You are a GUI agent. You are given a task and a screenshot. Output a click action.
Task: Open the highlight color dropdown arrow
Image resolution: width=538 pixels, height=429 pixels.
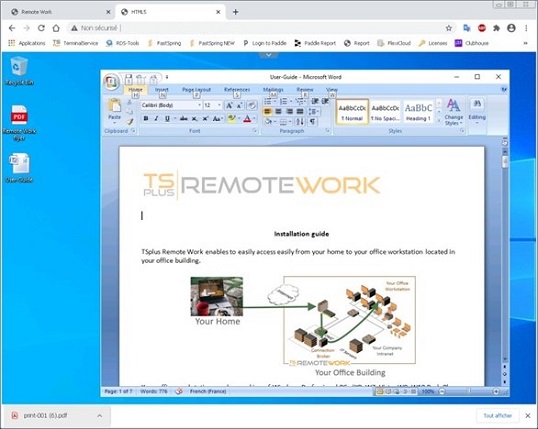[239, 119]
